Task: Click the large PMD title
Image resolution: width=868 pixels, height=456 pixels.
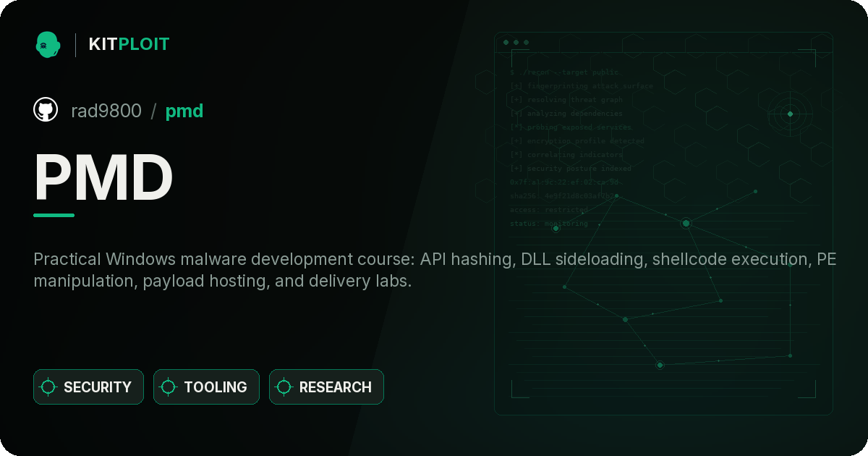Action: pyautogui.click(x=103, y=177)
